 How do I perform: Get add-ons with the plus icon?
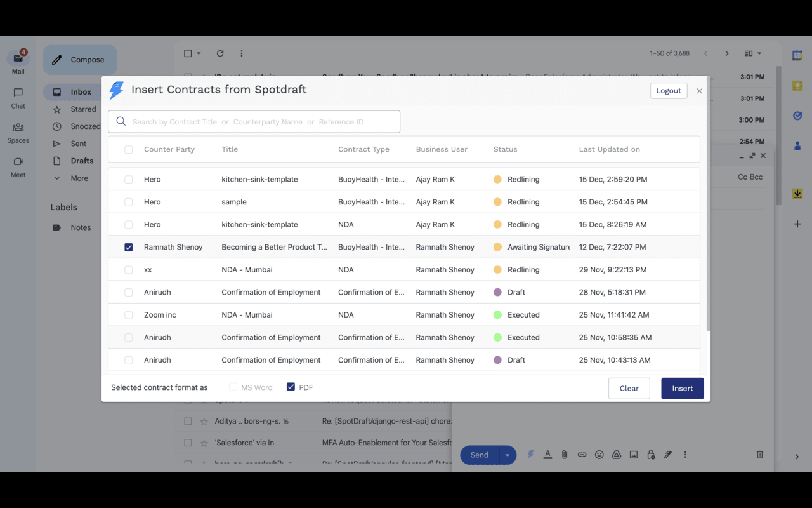click(797, 224)
